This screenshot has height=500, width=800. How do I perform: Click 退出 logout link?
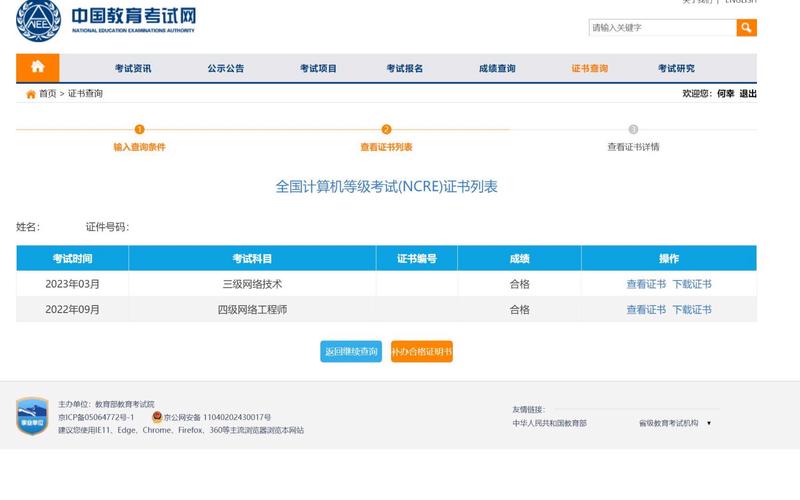[x=748, y=93]
